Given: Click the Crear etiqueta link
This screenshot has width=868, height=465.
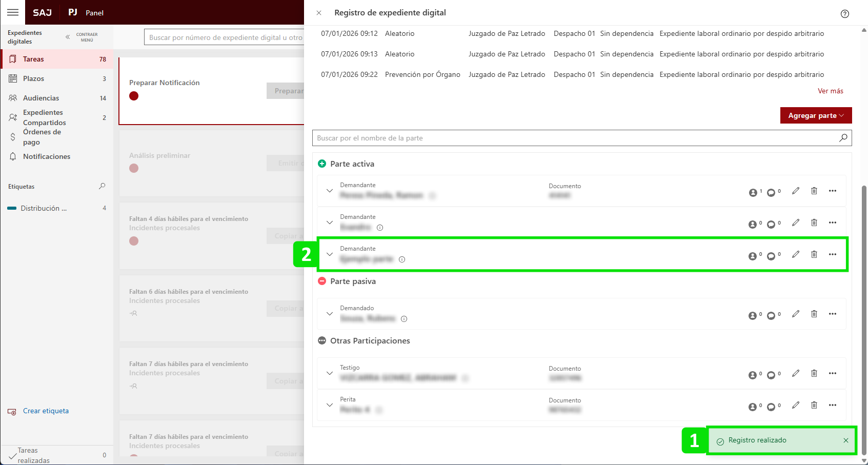Looking at the screenshot, I should coord(46,411).
